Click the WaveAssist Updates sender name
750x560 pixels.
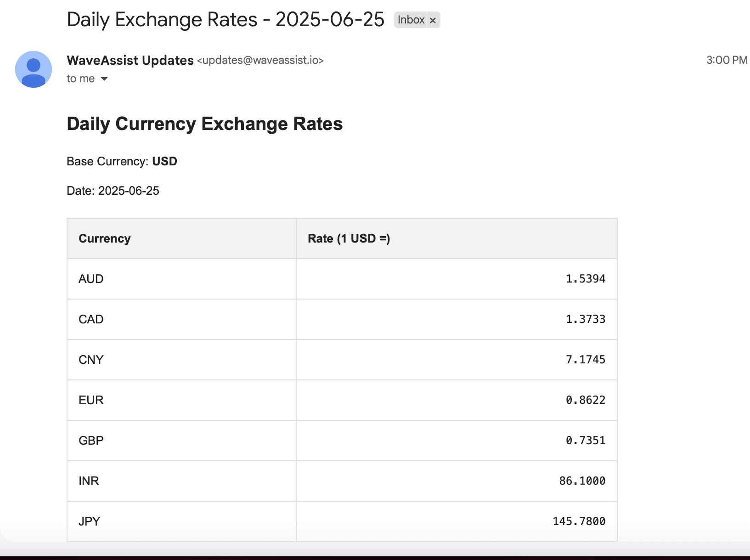[x=130, y=60]
